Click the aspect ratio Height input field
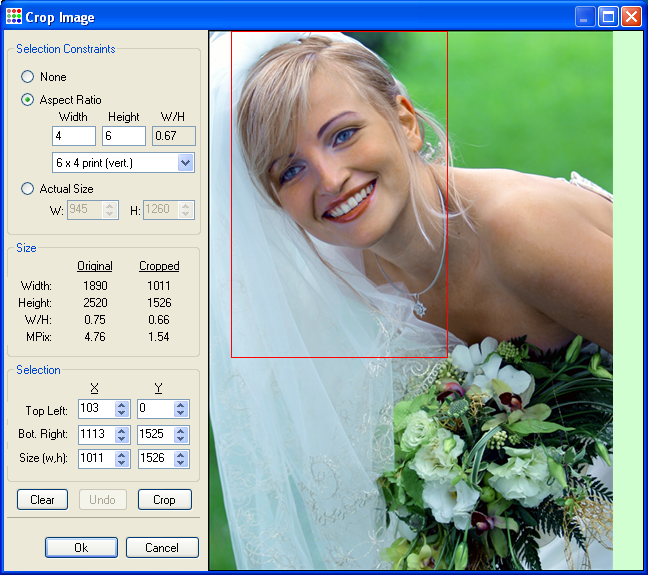 pyautogui.click(x=124, y=136)
